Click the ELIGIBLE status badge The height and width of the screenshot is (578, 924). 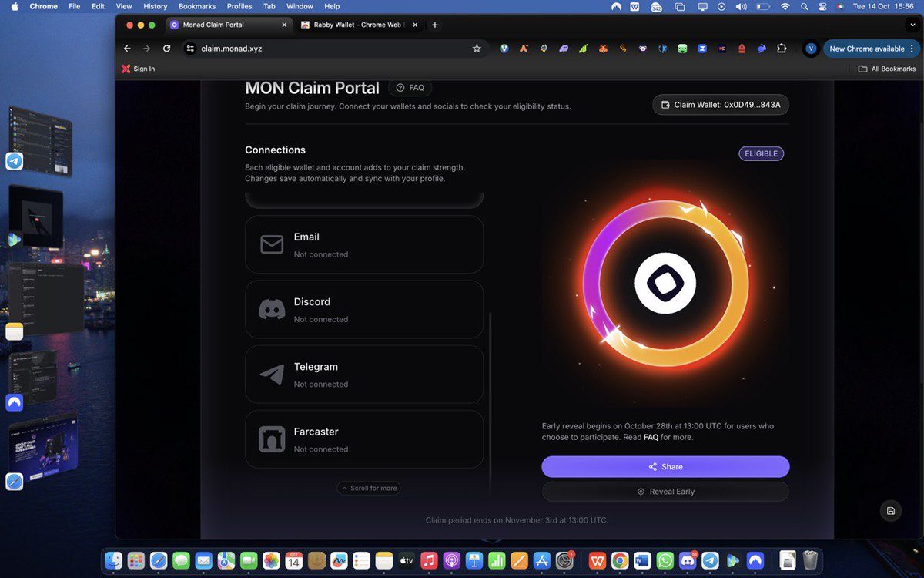point(761,153)
